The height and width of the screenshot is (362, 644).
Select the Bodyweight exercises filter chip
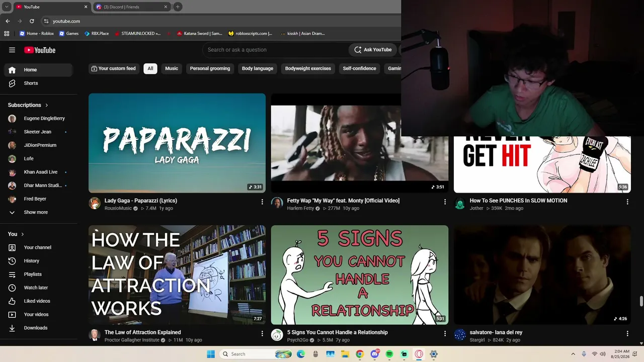coord(308,68)
